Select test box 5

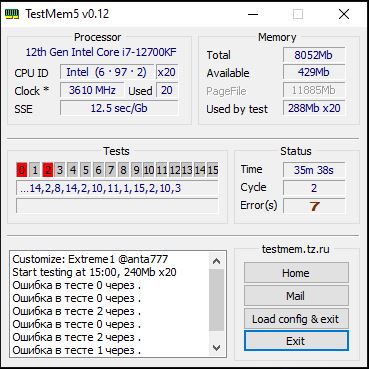[x=85, y=170]
